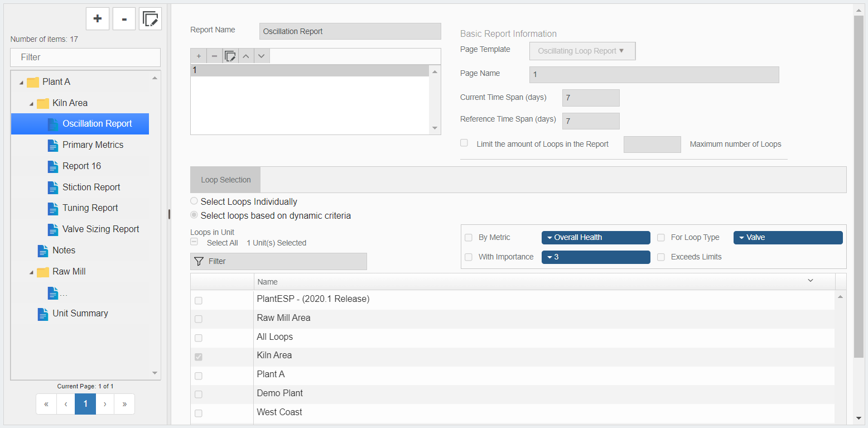Remove the selected report with the minus button
The width and height of the screenshot is (868, 428).
pos(124,18)
